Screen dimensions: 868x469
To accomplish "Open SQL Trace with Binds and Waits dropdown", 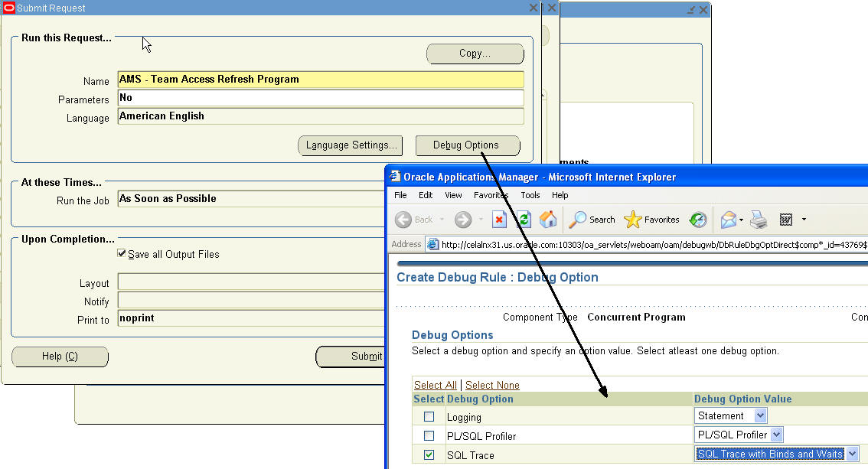I will click(x=777, y=454).
